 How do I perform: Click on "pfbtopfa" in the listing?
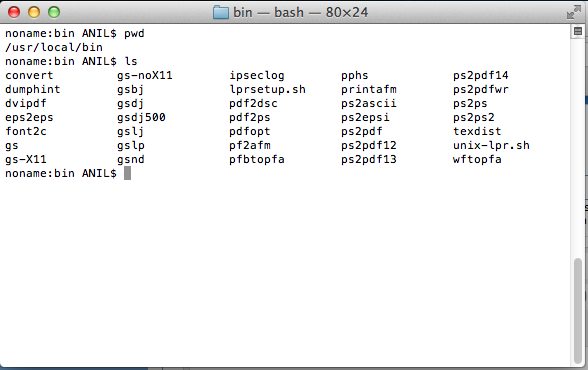pos(257,159)
